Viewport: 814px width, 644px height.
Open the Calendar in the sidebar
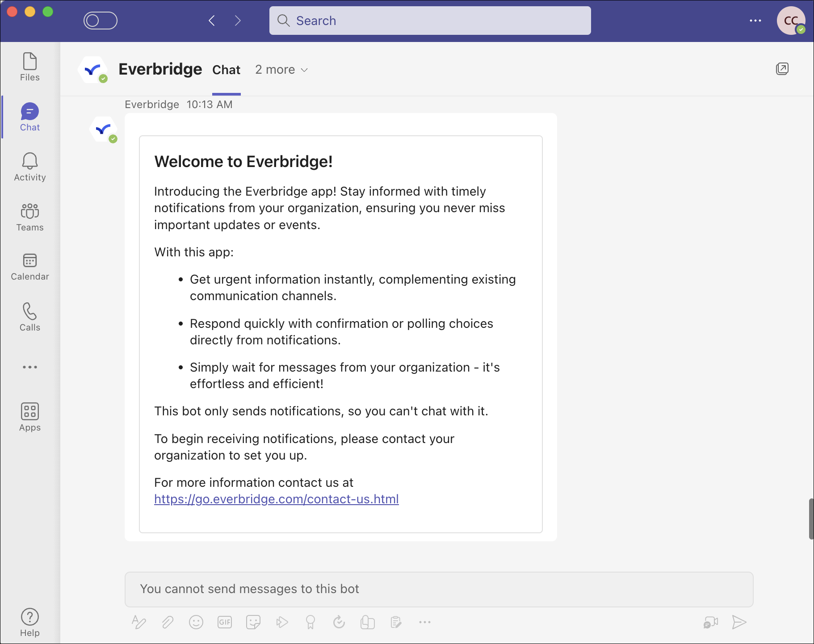click(x=30, y=267)
